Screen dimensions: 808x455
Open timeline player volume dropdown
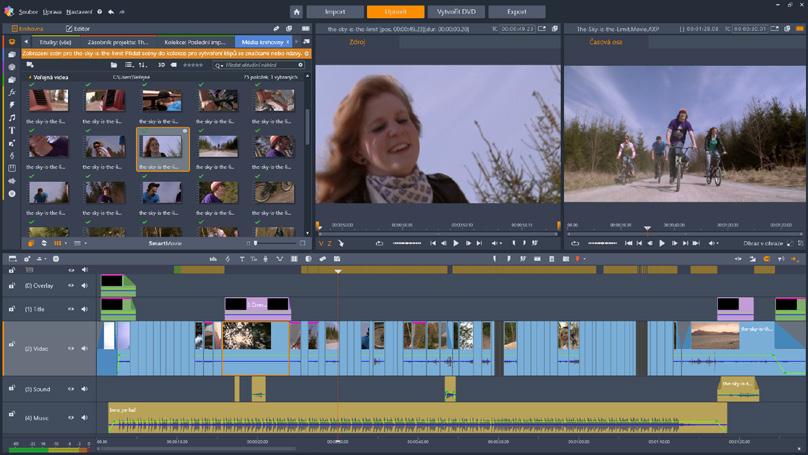(x=714, y=243)
